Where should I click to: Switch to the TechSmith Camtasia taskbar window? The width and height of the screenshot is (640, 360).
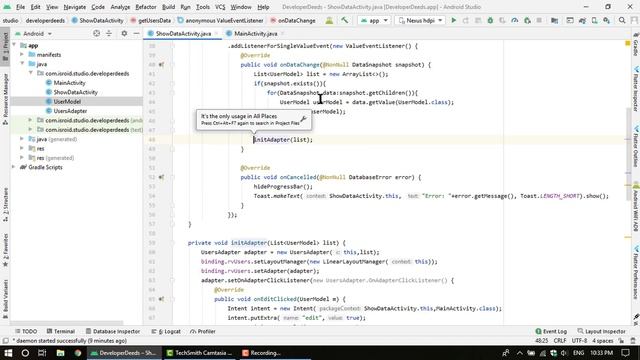point(199,353)
